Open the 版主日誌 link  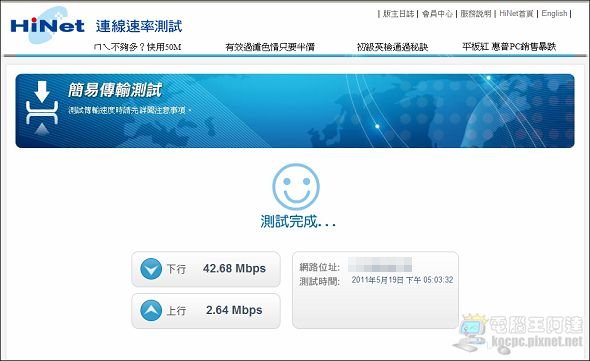[398, 14]
